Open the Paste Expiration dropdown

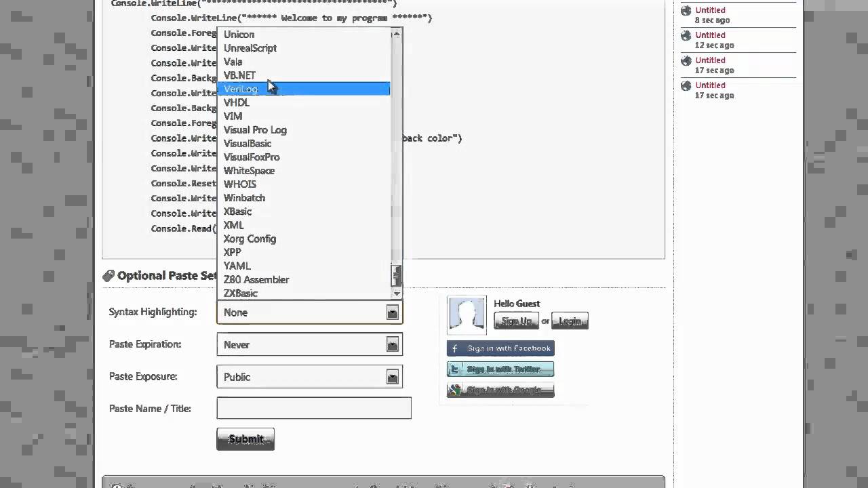309,344
